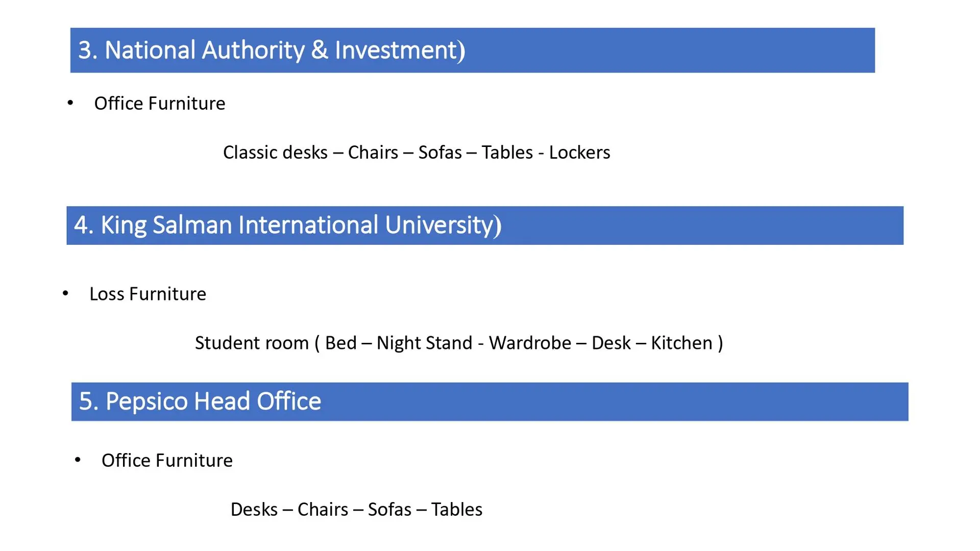980x551 pixels.
Task: Click Tables in the Pepsico furniture line
Action: click(x=456, y=510)
